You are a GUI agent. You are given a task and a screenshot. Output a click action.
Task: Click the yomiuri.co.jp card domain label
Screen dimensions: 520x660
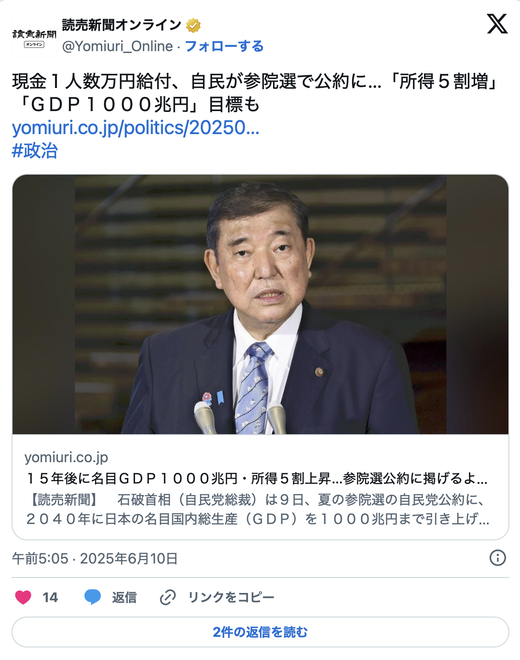click(x=66, y=457)
